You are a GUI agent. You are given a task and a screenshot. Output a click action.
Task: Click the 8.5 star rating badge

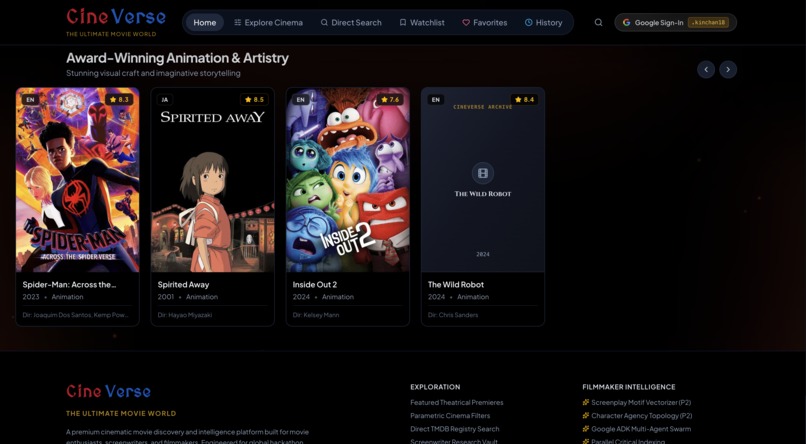254,100
